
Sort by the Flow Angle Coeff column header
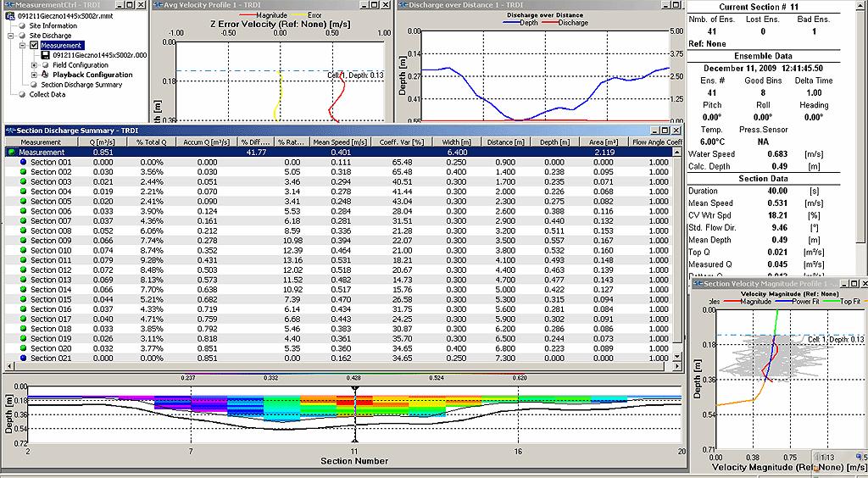click(x=657, y=142)
